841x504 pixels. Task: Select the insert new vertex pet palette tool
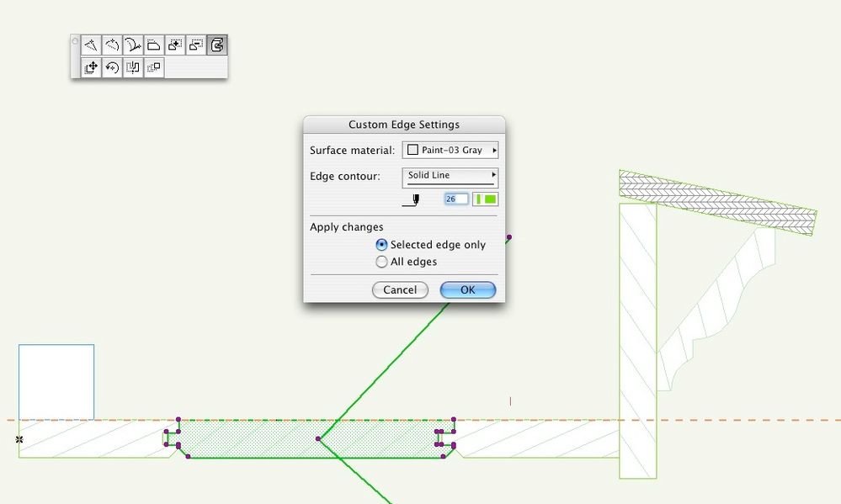coord(91,45)
